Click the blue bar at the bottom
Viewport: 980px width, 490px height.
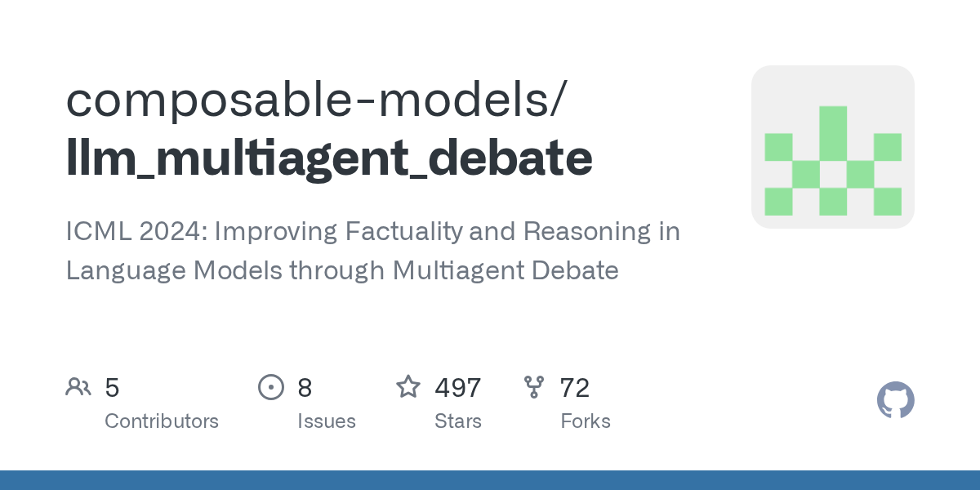click(x=490, y=480)
